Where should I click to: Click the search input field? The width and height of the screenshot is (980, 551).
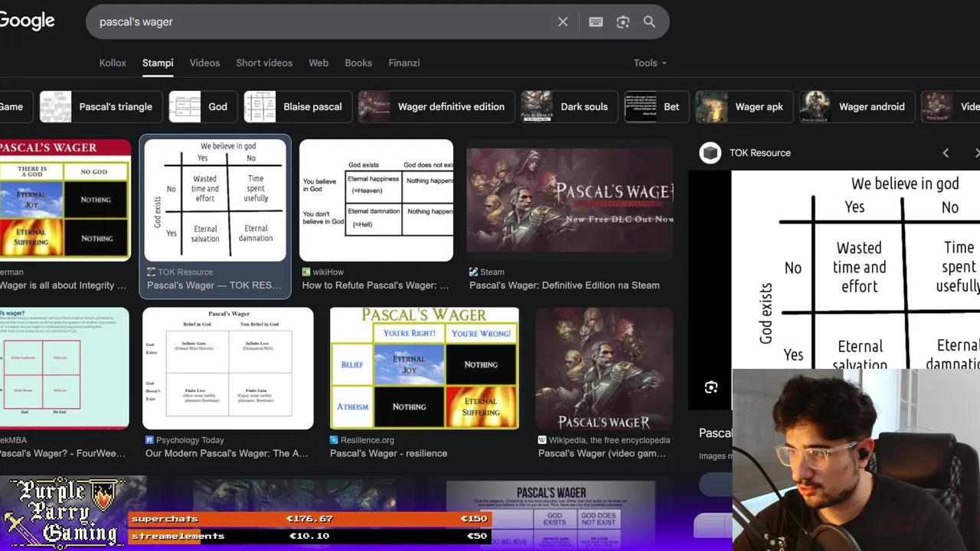322,22
